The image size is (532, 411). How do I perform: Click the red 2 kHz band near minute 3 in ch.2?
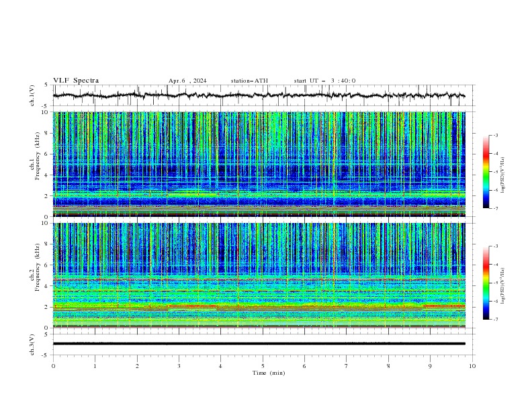(x=192, y=306)
